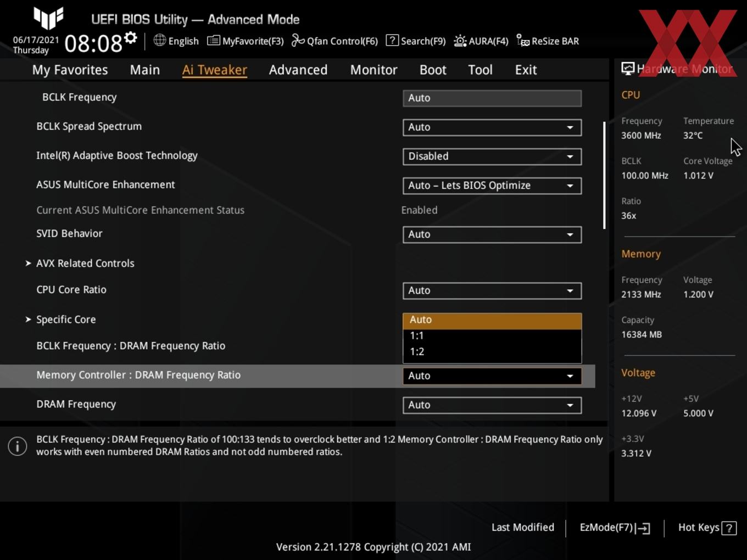
Task: Open the Tool tab
Action: [480, 70]
